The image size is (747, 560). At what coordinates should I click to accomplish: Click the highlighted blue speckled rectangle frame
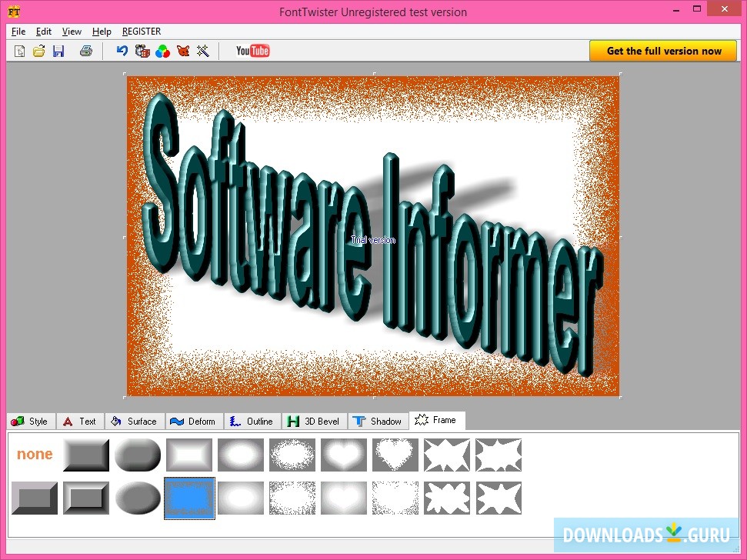(189, 498)
